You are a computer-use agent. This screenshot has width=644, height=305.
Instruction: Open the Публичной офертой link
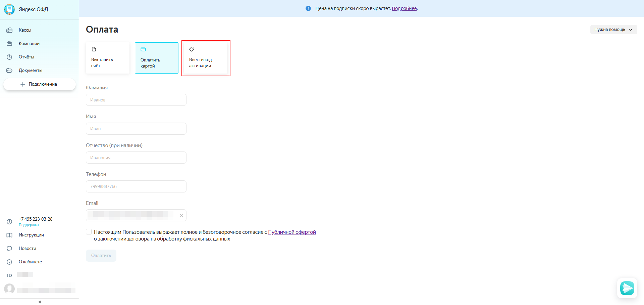click(292, 232)
